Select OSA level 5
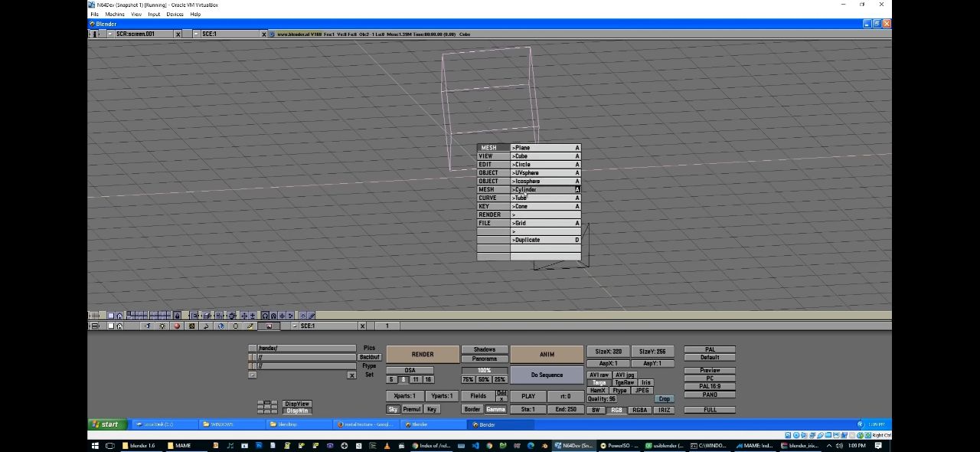Viewport: 980px width, 452px height. click(391, 379)
